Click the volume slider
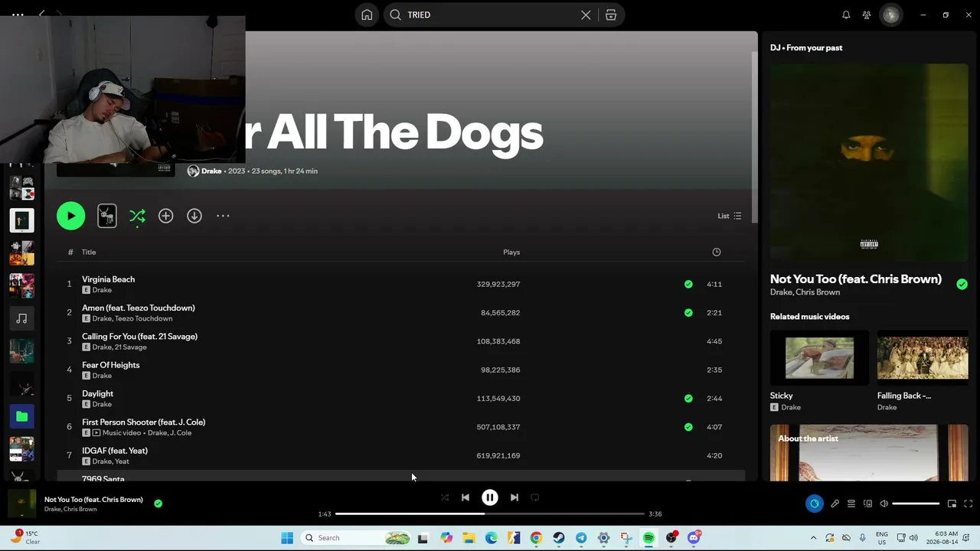The height and width of the screenshot is (551, 980). [x=916, y=504]
